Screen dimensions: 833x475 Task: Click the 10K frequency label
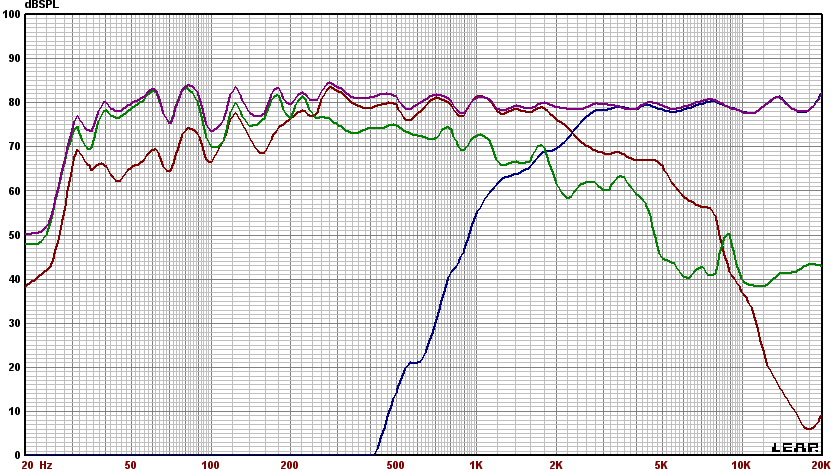(741, 465)
